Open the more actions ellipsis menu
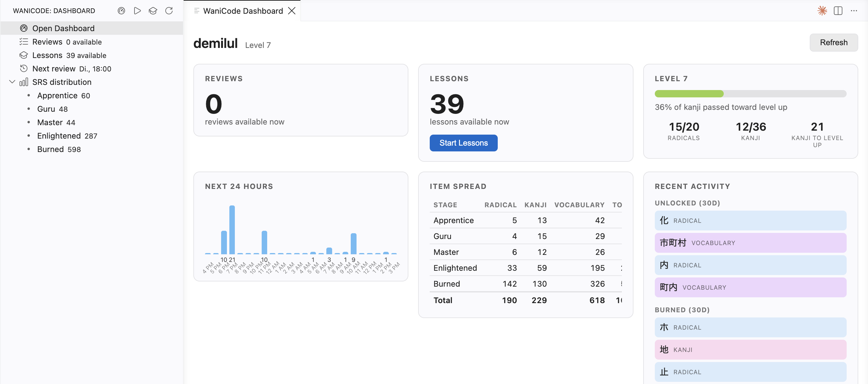The image size is (868, 384). click(x=854, y=11)
